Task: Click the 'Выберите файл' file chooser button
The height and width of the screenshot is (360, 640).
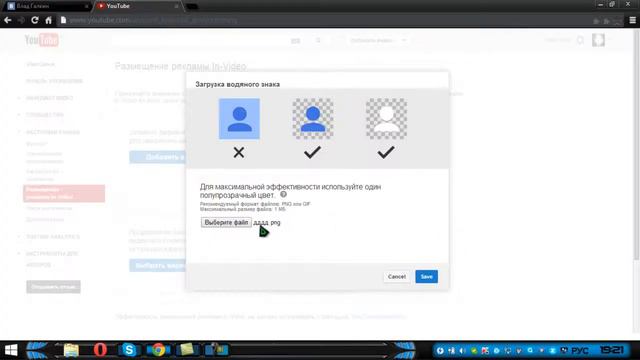Action: coord(226,222)
